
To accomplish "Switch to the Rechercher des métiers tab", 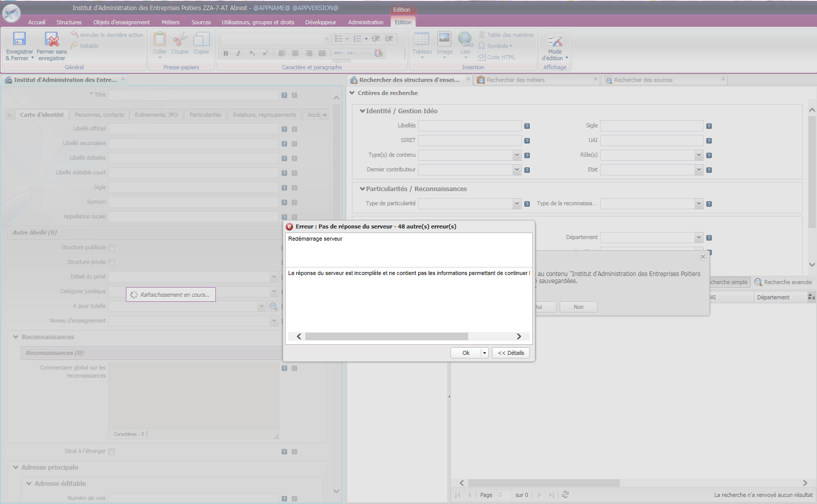I will coord(516,80).
